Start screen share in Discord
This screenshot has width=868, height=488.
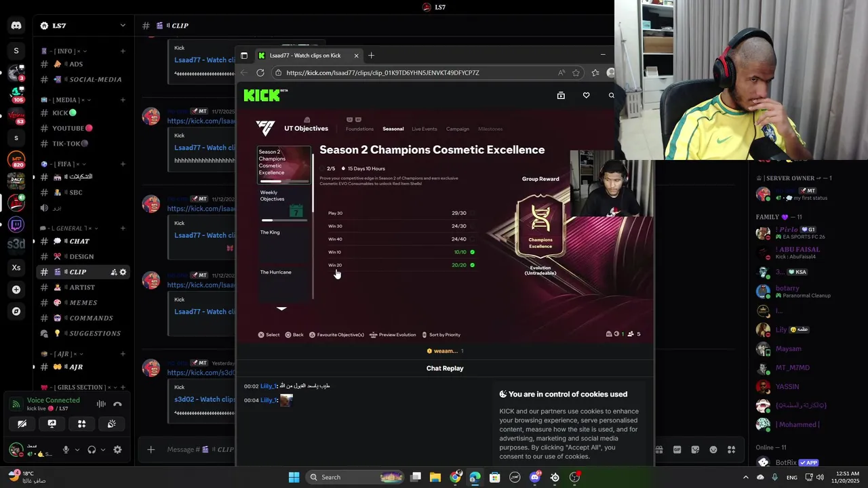(x=52, y=424)
